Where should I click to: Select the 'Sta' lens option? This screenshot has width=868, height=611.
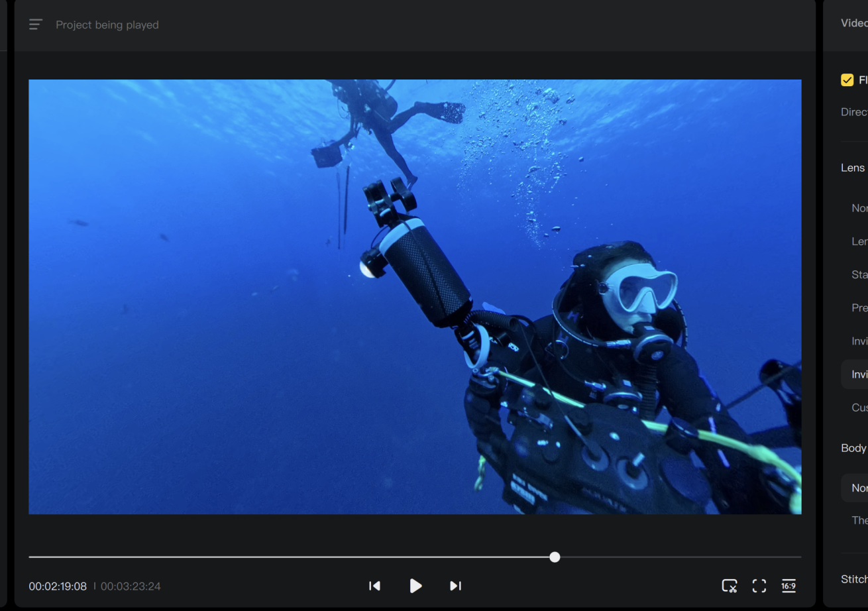pos(859,274)
